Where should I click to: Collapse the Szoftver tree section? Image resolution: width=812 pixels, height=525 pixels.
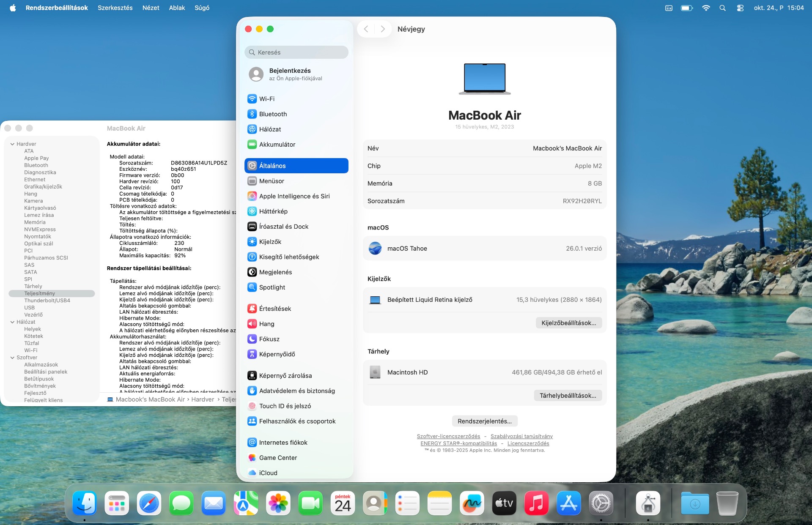tap(13, 358)
